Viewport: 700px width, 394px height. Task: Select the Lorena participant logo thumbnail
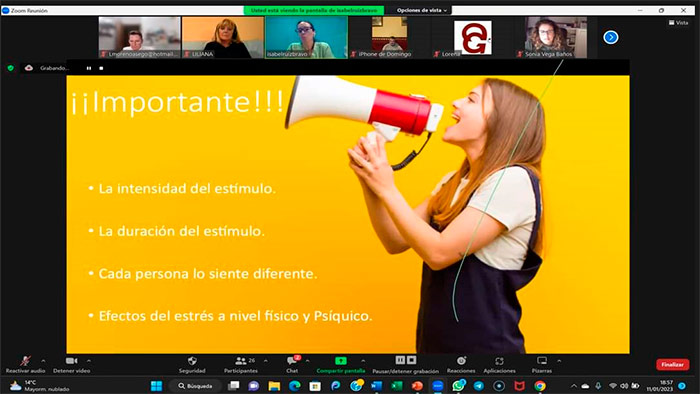472,37
